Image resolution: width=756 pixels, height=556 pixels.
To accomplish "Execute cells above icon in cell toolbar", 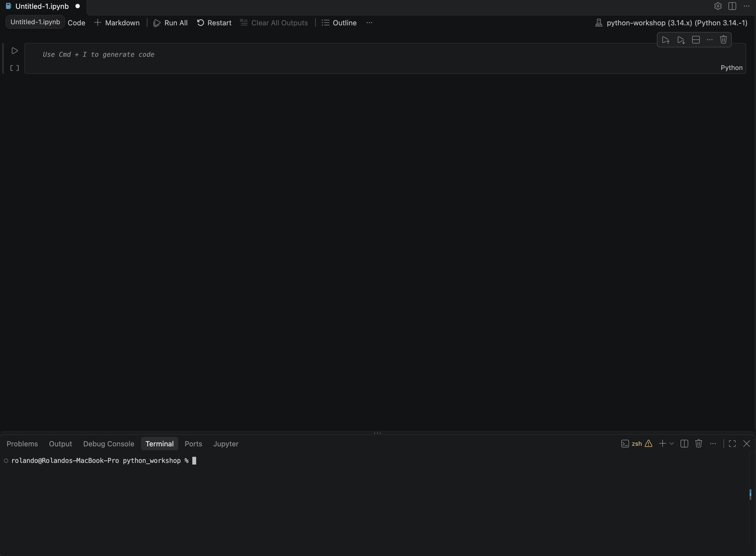I will click(666, 40).
